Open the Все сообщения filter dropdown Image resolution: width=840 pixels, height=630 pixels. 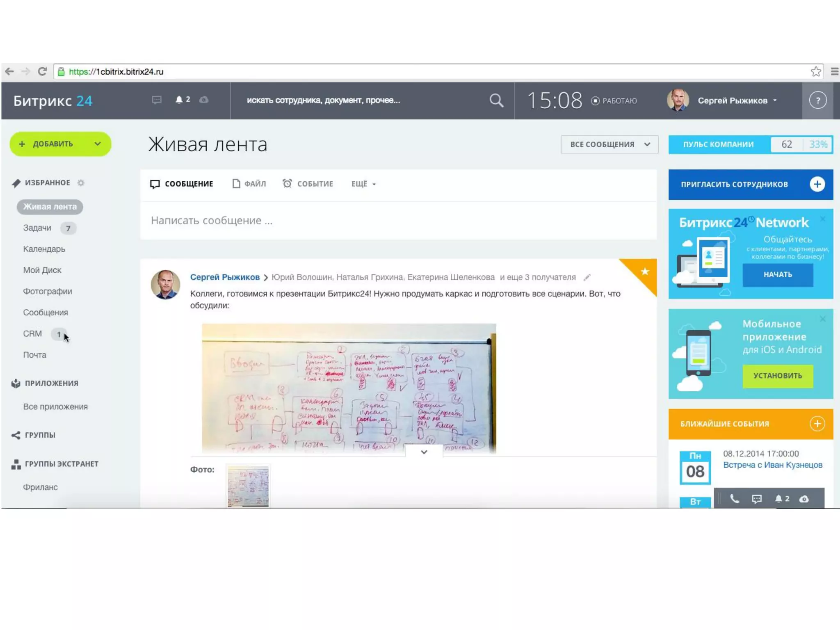point(609,144)
